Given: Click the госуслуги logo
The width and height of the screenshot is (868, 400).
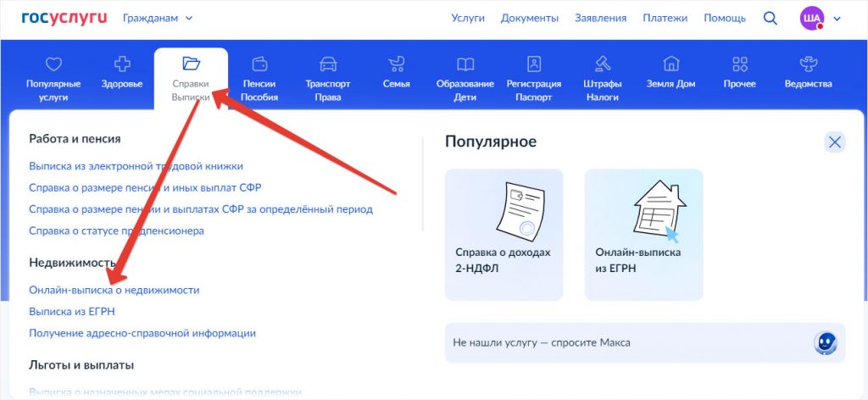Looking at the screenshot, I should 64,18.
